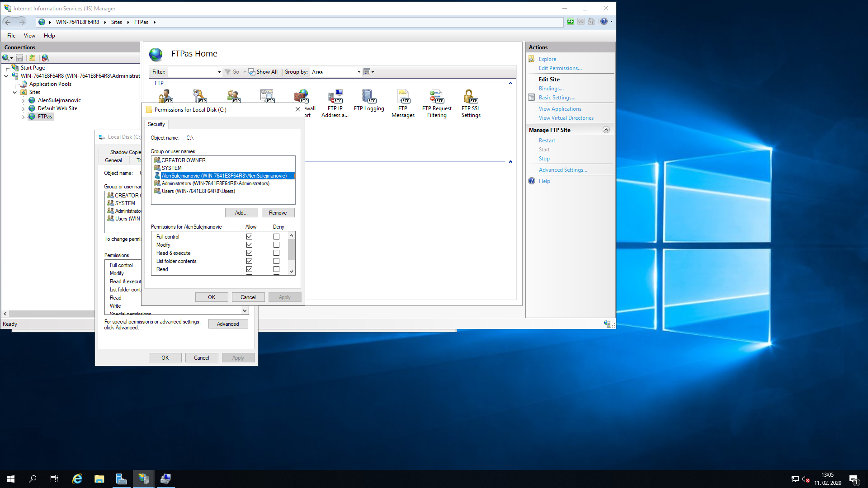Toggle the Allow checkbox for Modify
This screenshot has width=868, height=488.
(x=249, y=245)
